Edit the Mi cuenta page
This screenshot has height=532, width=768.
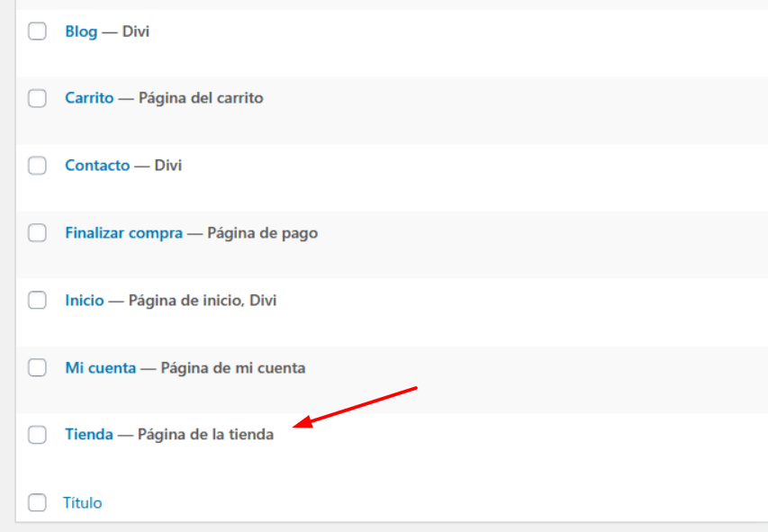[101, 367]
